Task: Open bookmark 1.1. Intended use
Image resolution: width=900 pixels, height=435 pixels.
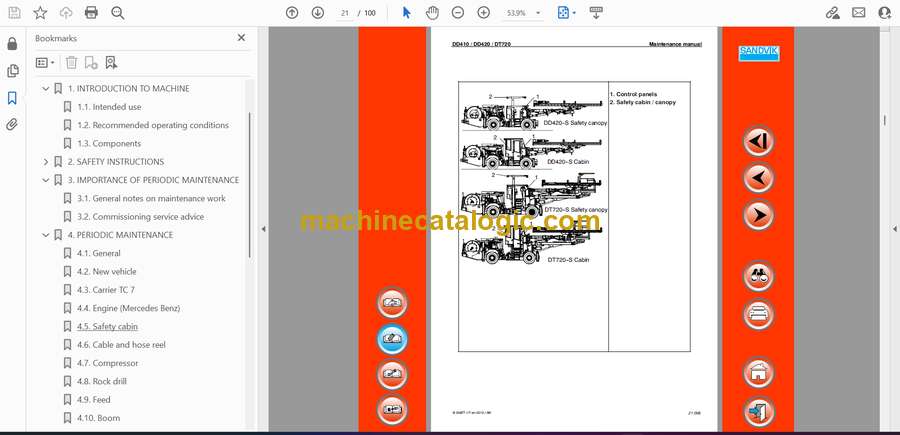Action: [109, 107]
